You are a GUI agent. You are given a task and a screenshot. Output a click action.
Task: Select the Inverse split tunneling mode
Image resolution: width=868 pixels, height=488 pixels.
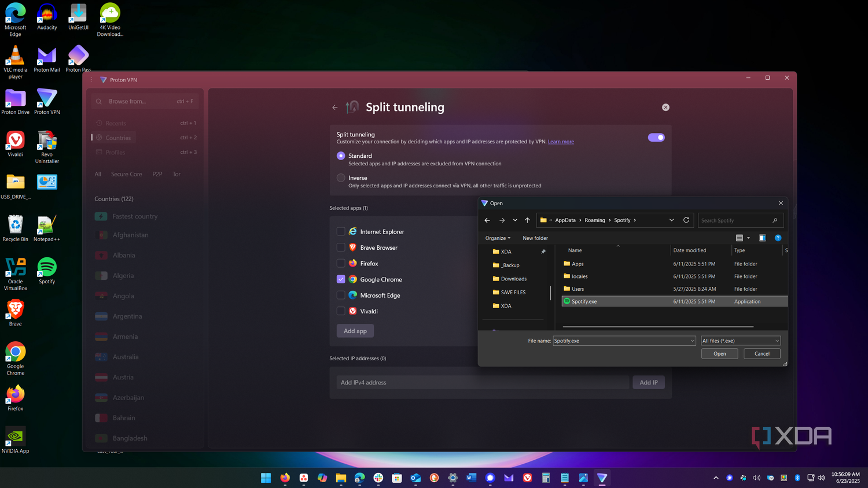pos(341,178)
